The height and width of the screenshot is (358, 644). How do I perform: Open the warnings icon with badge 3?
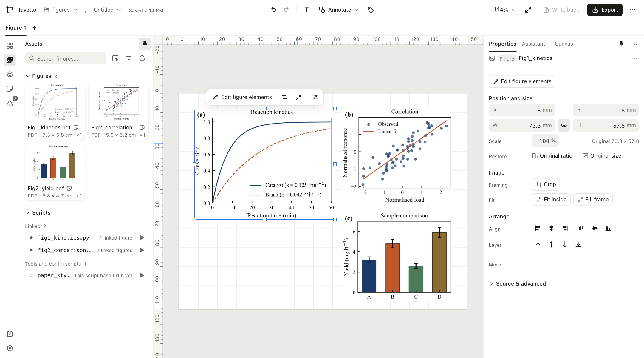click(x=10, y=103)
